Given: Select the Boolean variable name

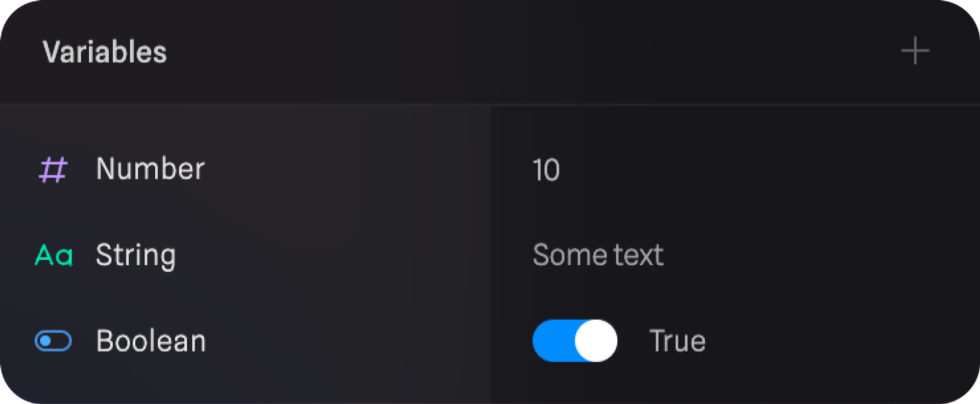Looking at the screenshot, I should tap(151, 341).
